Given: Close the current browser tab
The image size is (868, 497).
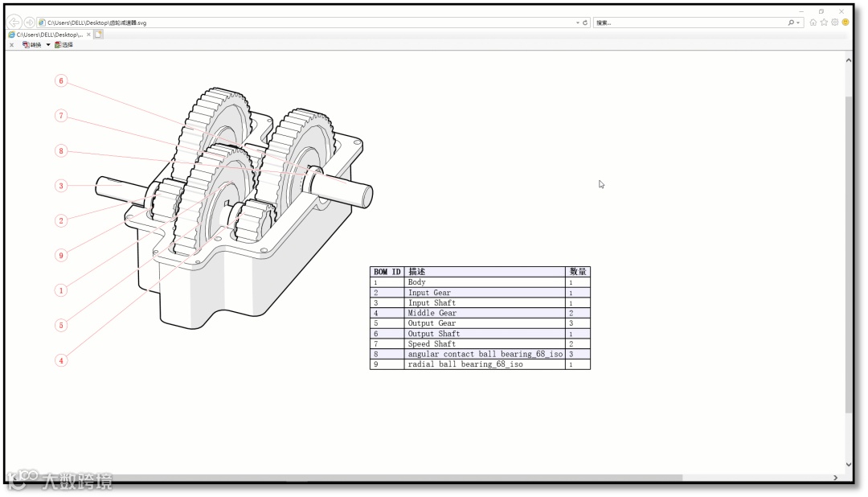Looking at the screenshot, I should coord(88,35).
